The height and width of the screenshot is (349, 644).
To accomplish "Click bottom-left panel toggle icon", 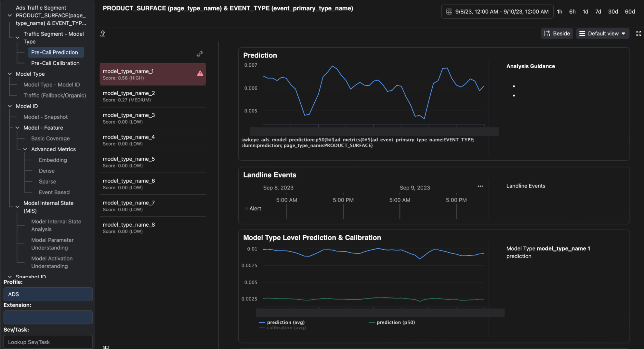I will click(x=106, y=347).
